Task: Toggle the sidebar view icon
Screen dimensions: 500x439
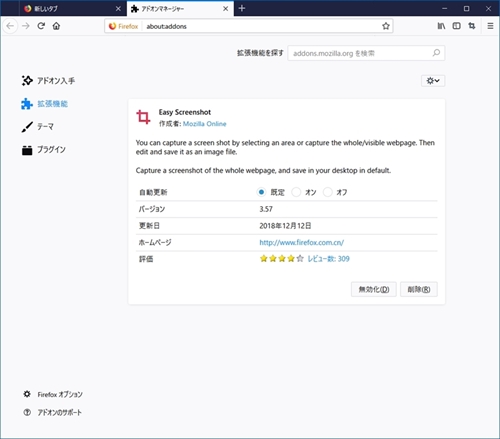Action: (456, 26)
